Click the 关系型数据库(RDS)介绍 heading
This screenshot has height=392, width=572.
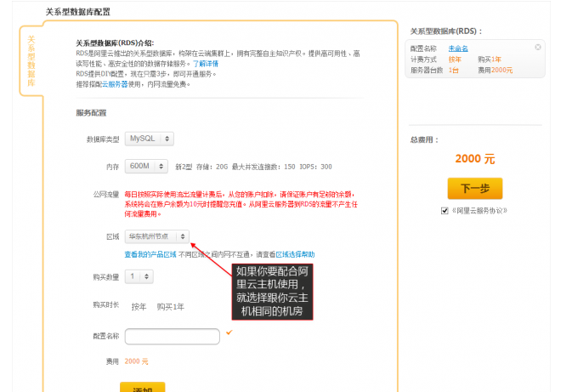115,43
